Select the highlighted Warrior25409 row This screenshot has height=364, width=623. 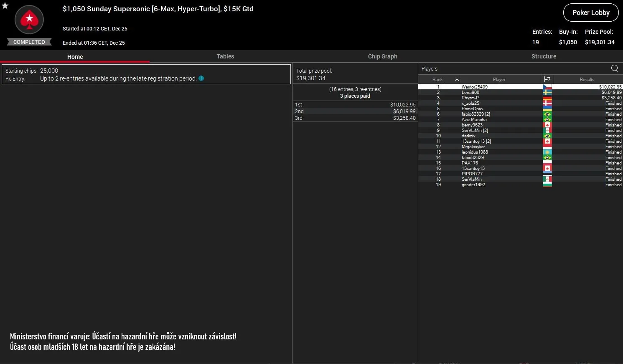pyautogui.click(x=481, y=86)
